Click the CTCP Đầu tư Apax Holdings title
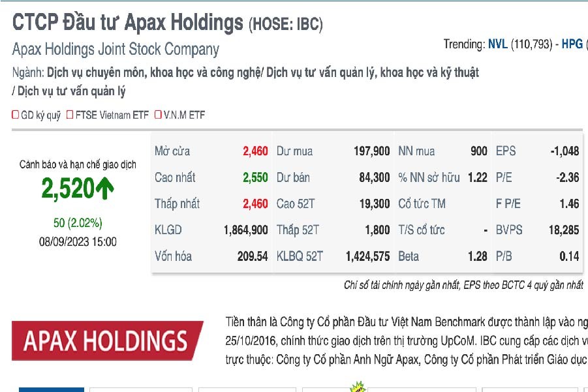This screenshot has height=392, width=588. (127, 23)
